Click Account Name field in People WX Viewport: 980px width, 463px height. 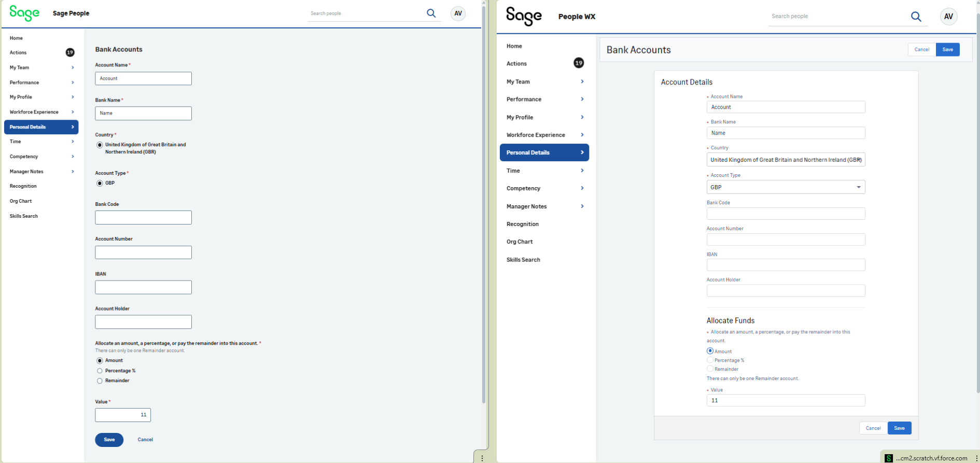pos(786,107)
